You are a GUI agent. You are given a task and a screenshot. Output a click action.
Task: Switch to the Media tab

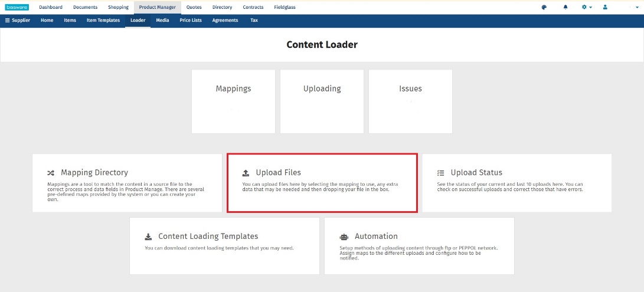click(x=163, y=20)
